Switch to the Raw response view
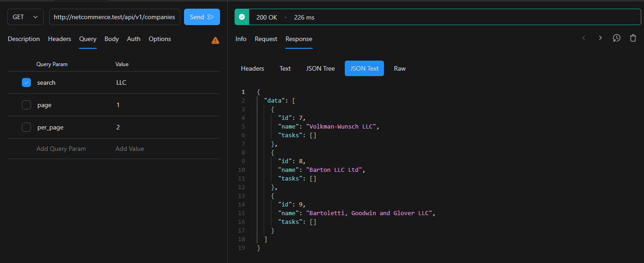The height and width of the screenshot is (263, 644). point(399,68)
